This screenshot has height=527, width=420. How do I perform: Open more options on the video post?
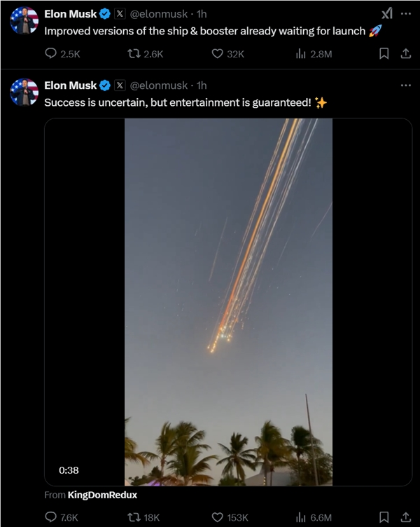(x=405, y=85)
